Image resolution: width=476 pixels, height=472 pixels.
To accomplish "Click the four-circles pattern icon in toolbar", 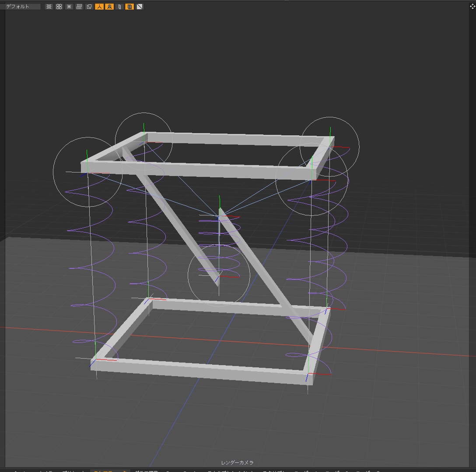I will (59, 6).
